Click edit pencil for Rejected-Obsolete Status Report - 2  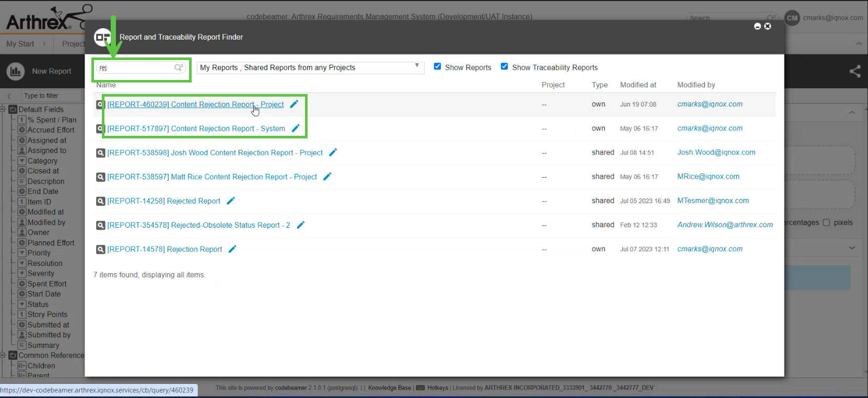(x=300, y=225)
